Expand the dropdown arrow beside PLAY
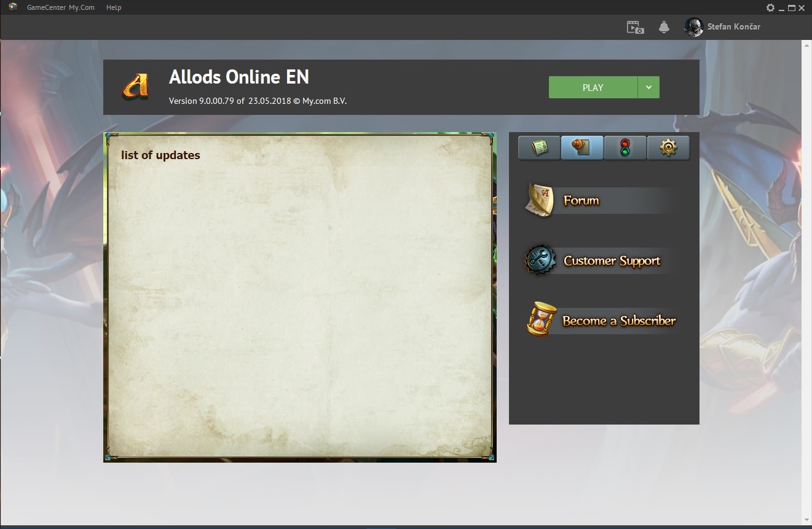The height and width of the screenshot is (529, 812). point(648,87)
